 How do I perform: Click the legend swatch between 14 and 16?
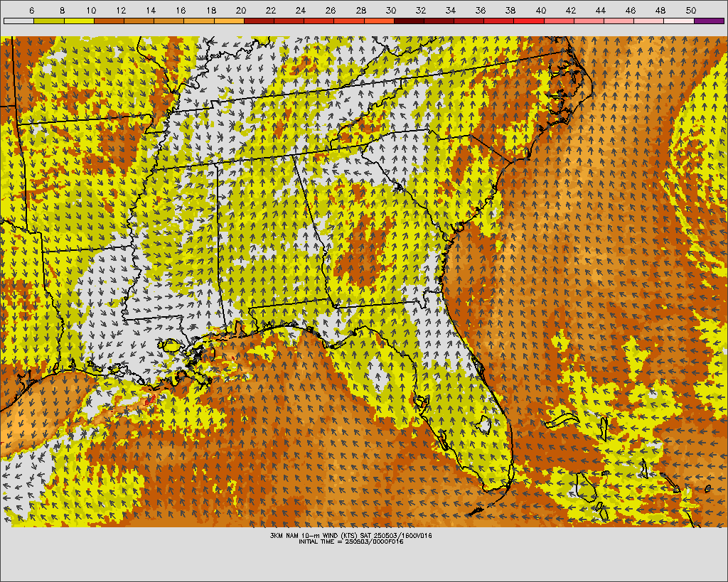(169, 21)
